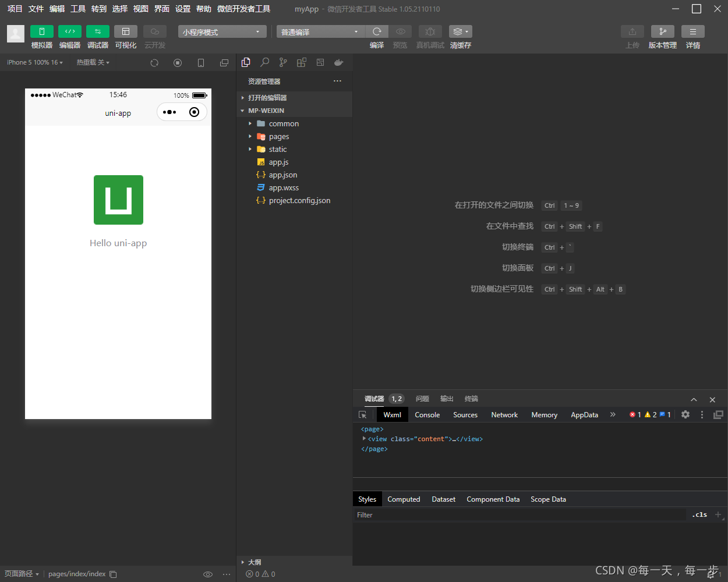Switch to the Sources tab
This screenshot has height=582, width=728.
[x=465, y=415]
